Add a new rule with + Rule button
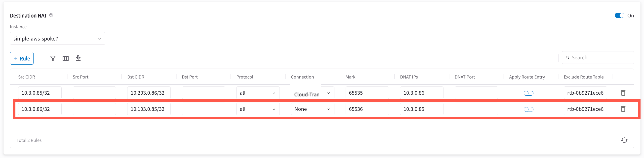The width and height of the screenshot is (644, 158). 22,58
